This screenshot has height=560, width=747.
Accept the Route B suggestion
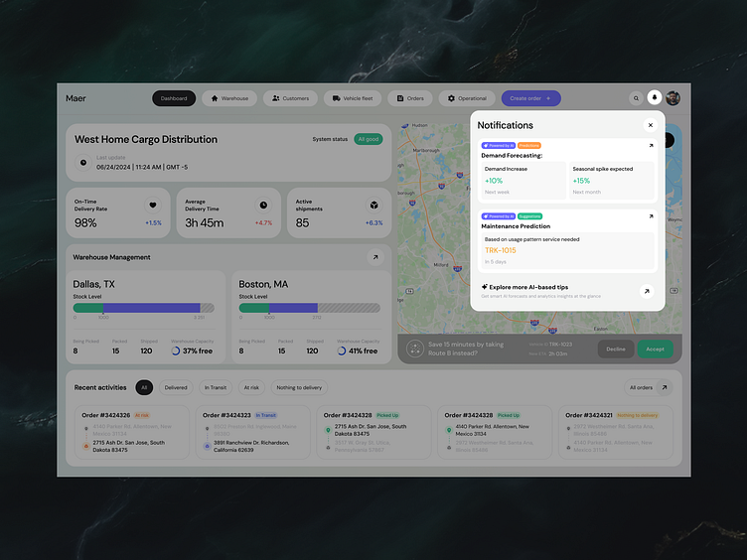tap(655, 349)
